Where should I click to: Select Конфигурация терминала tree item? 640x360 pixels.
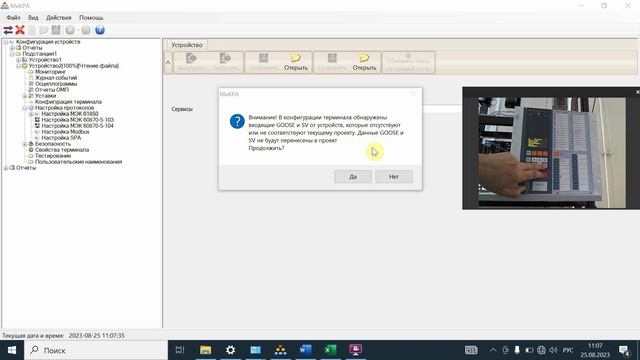[x=68, y=102]
